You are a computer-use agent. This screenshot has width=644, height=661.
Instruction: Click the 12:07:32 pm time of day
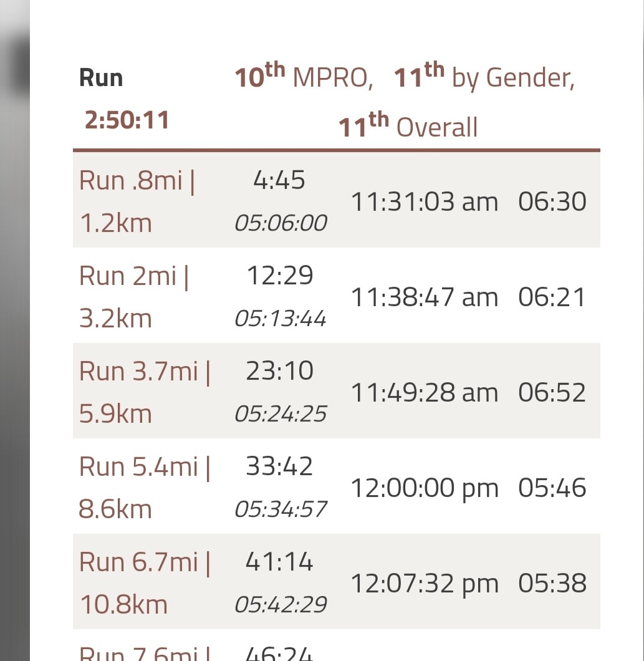425,584
